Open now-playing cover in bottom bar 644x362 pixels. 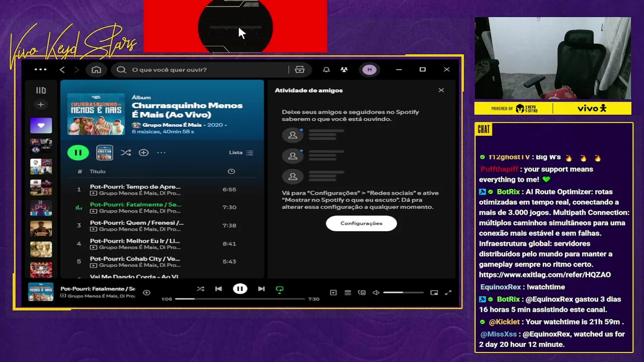click(x=41, y=292)
